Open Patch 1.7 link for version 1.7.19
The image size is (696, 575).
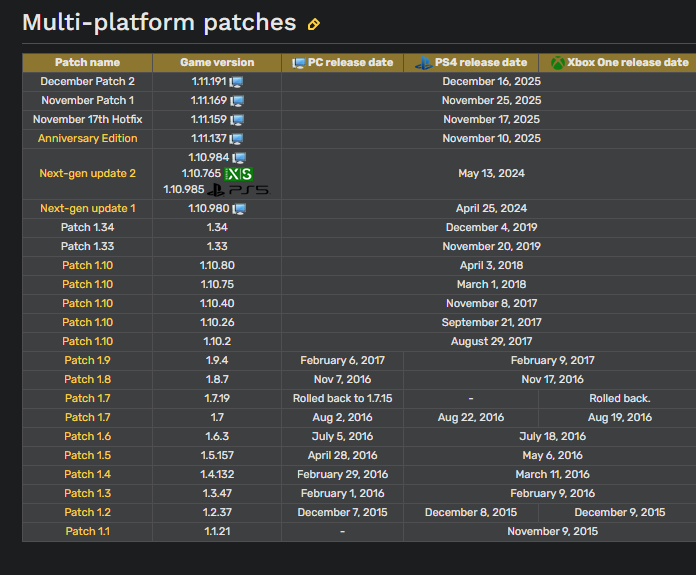tap(87, 399)
